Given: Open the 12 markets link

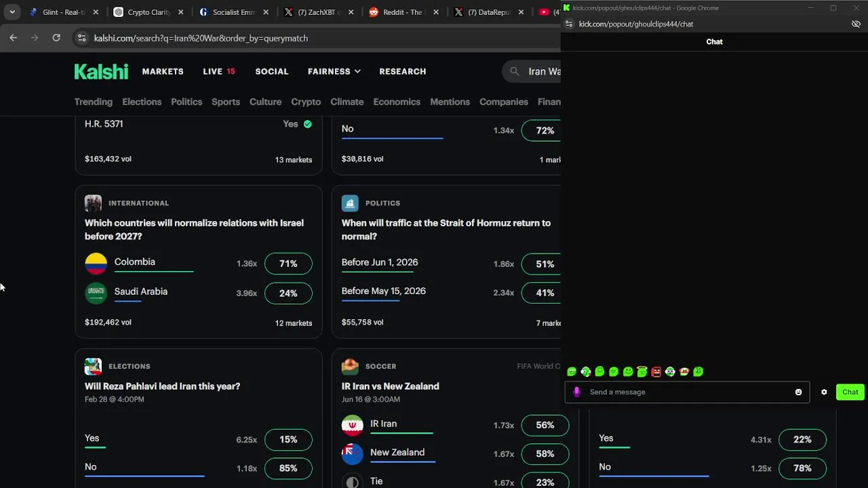Looking at the screenshot, I should tap(294, 323).
